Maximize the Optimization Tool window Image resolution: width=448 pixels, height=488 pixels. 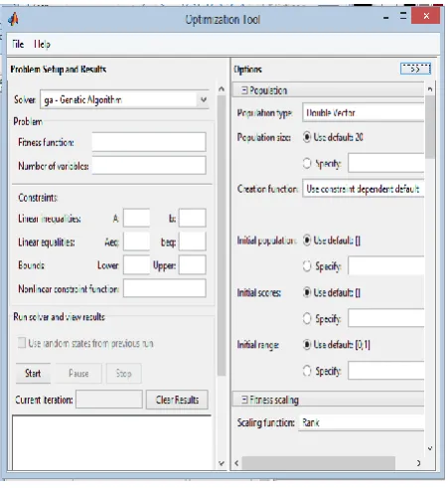pyautogui.click(x=403, y=16)
